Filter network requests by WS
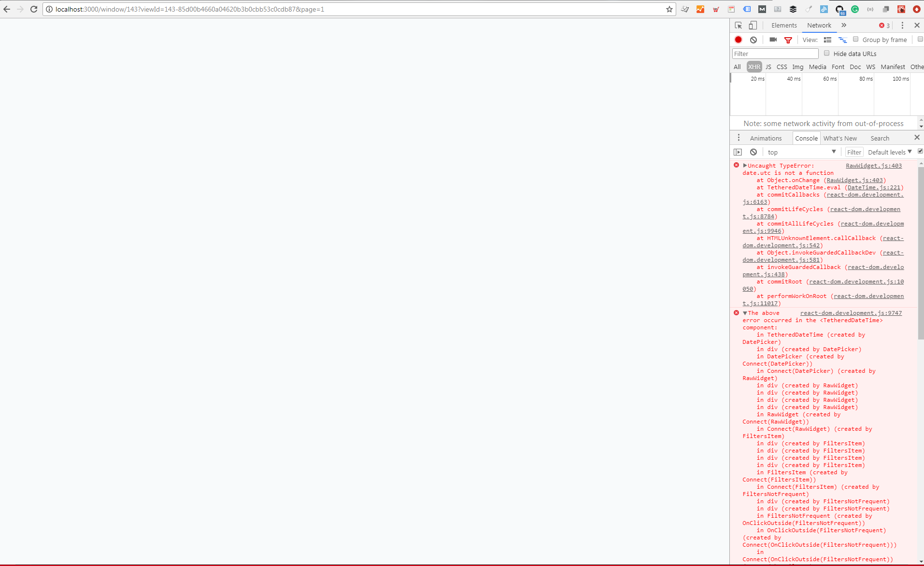This screenshot has width=924, height=566. pos(871,67)
